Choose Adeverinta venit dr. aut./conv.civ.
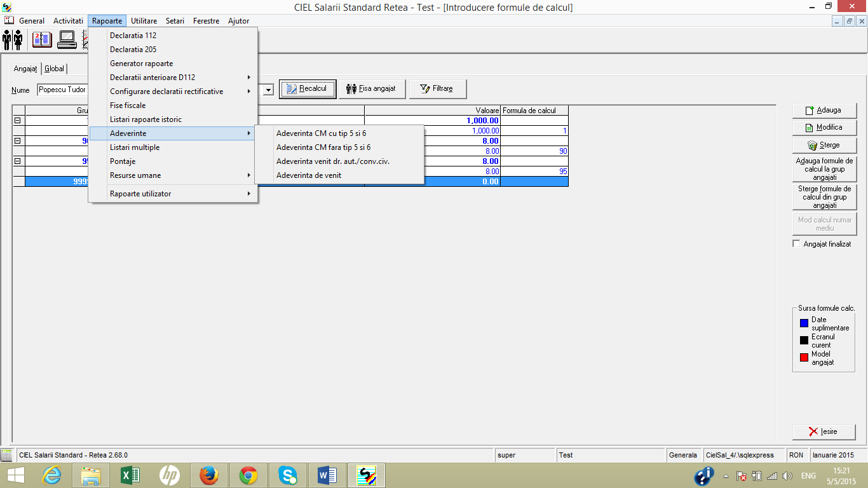The width and height of the screenshot is (868, 488). click(339, 161)
